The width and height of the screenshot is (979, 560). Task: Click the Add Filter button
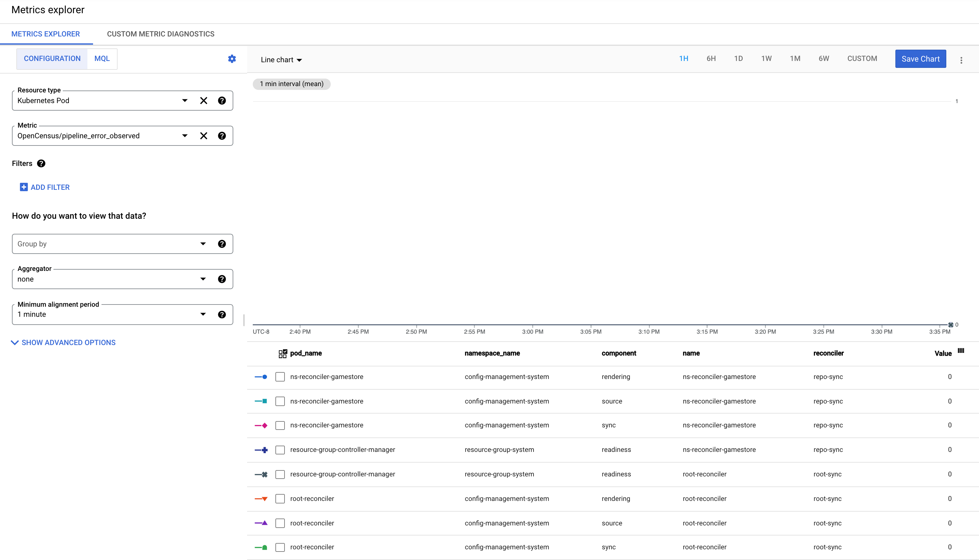point(44,187)
